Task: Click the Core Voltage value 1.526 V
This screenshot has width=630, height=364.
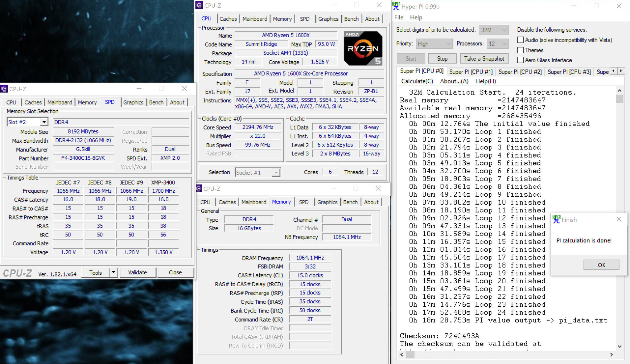Action: pos(320,62)
